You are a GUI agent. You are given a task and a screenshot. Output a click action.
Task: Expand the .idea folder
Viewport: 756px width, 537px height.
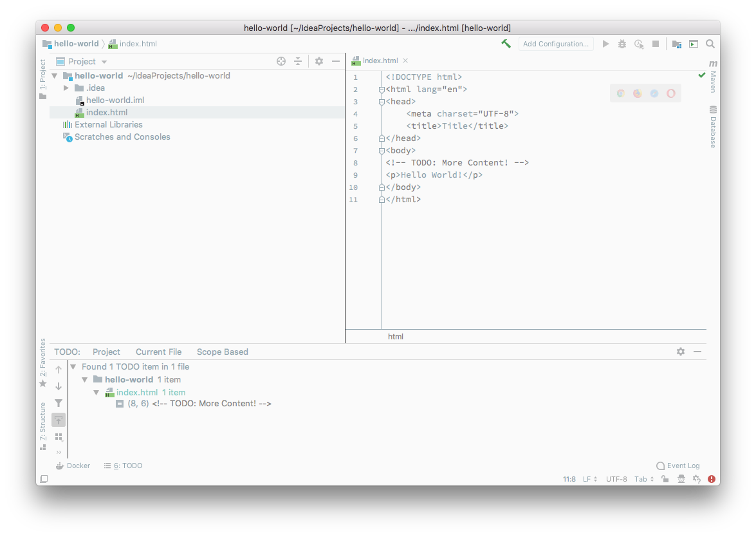(x=66, y=88)
